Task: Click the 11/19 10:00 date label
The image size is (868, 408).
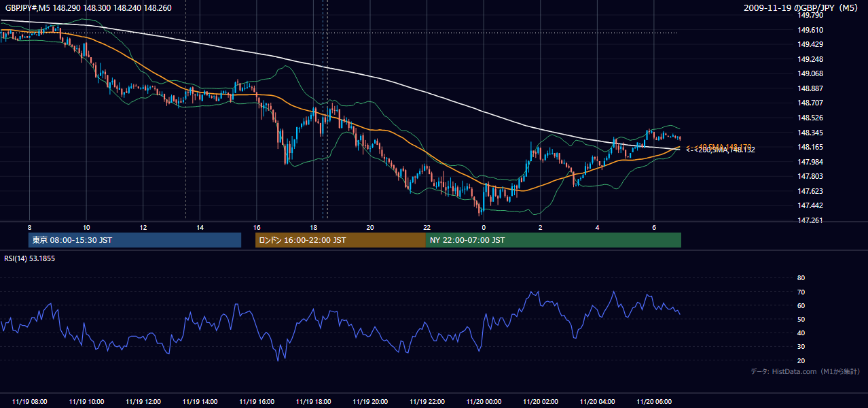Action: 86,402
